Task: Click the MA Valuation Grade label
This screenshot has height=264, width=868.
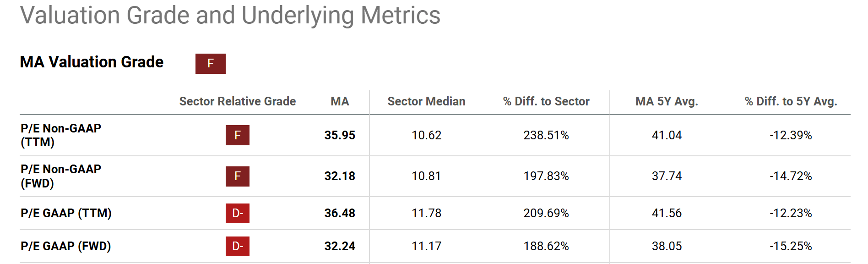Action: click(x=92, y=62)
